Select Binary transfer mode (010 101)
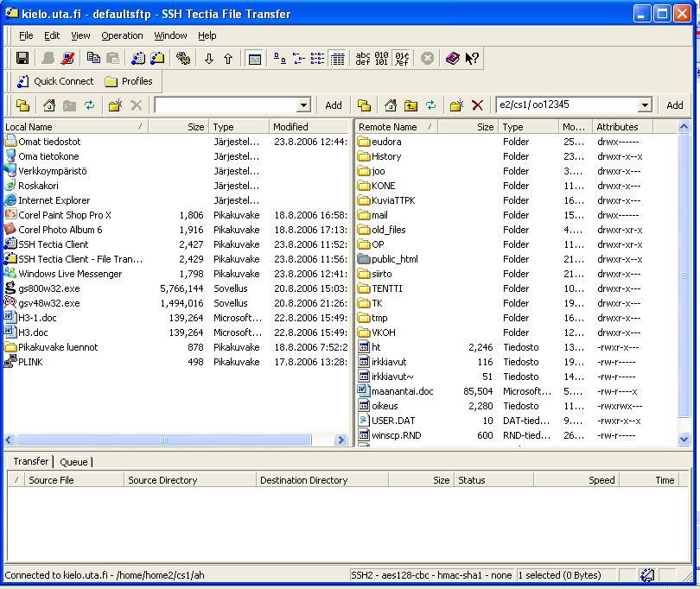 click(382, 59)
